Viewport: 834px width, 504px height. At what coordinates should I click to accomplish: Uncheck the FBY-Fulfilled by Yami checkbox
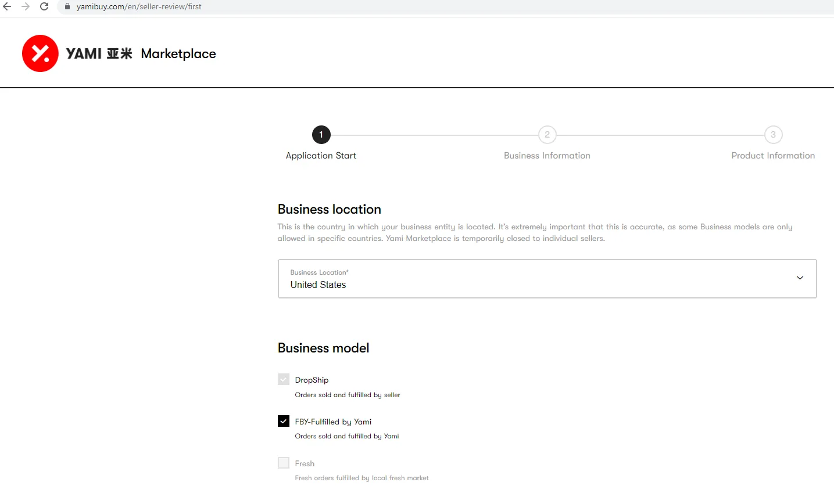click(x=284, y=421)
